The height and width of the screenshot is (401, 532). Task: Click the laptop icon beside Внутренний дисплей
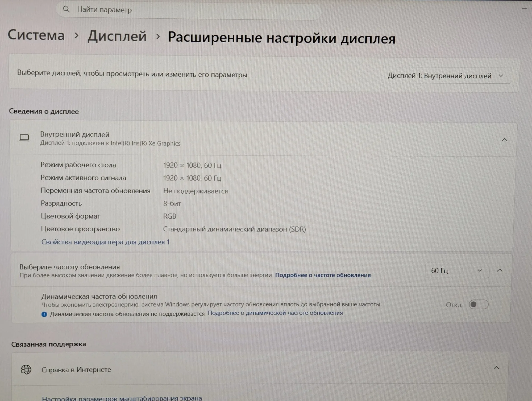[24, 138]
